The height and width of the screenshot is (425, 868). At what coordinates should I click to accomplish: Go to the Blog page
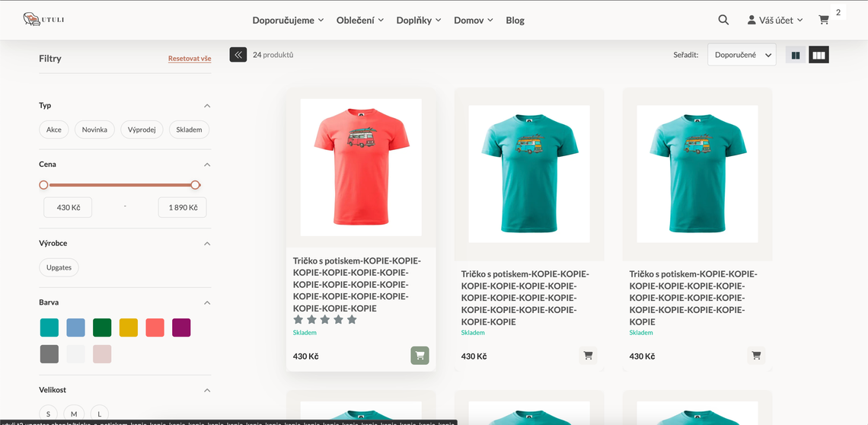coord(515,20)
